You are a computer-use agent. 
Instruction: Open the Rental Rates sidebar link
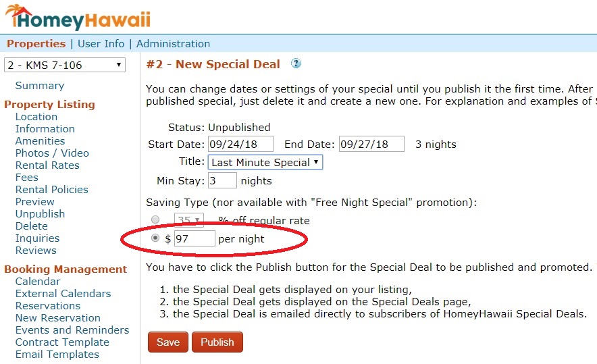pos(47,165)
